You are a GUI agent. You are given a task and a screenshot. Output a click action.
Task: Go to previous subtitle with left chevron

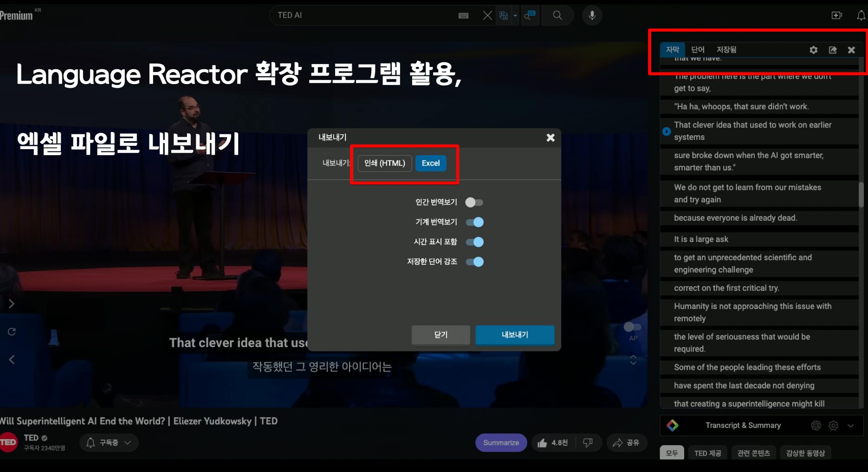pyautogui.click(x=12, y=360)
